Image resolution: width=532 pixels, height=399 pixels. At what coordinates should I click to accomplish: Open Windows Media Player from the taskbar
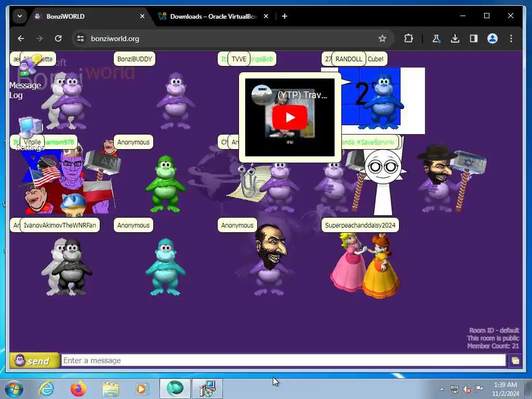141,389
